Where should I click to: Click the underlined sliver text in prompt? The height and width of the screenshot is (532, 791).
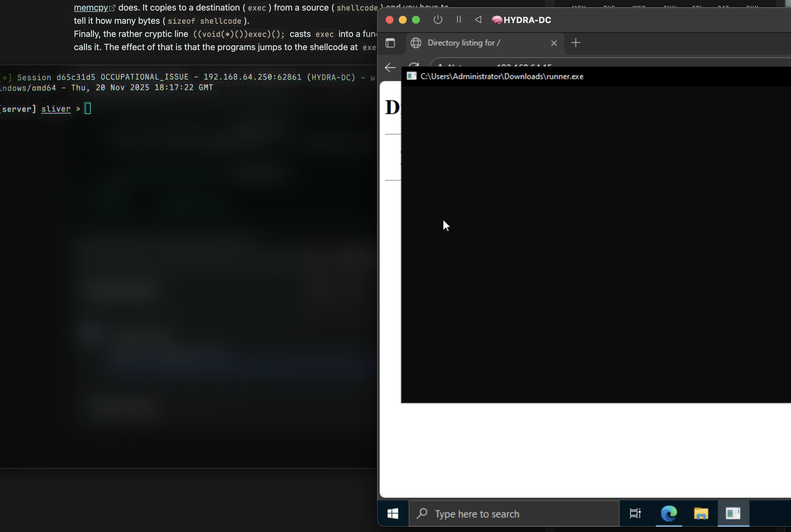[56, 109]
